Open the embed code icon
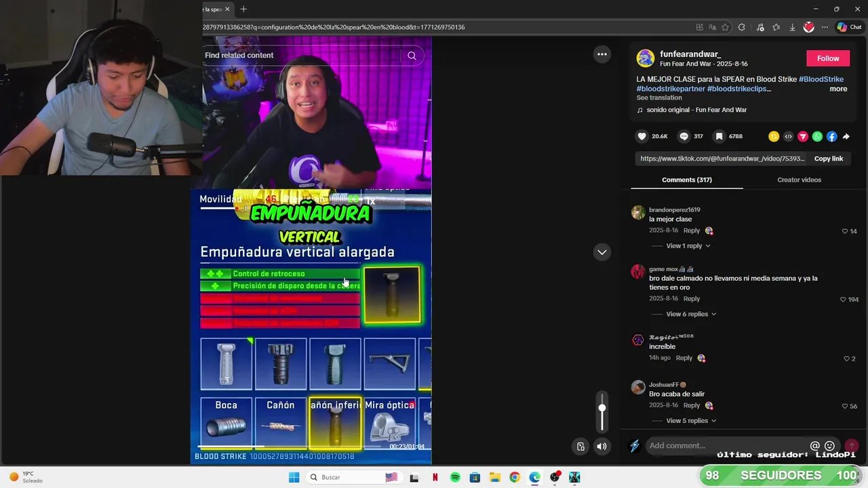 point(788,136)
